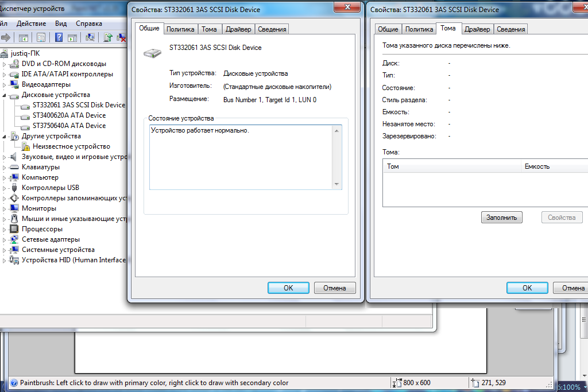Click scroll-down arrow in Состояние устройства box
Screen dimensions: 588x392
[336, 184]
